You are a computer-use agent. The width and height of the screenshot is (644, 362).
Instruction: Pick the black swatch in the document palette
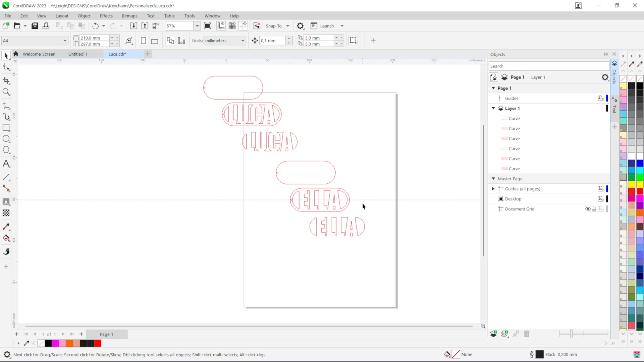[48, 343]
